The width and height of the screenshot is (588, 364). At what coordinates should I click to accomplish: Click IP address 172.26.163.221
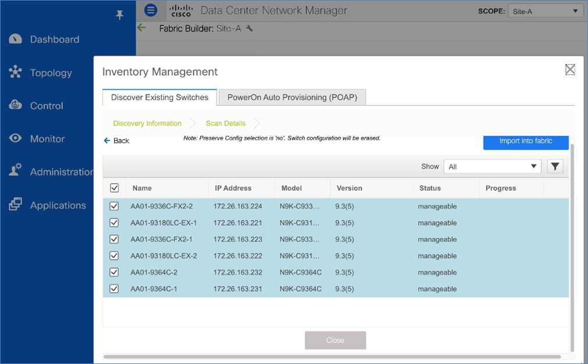(238, 223)
